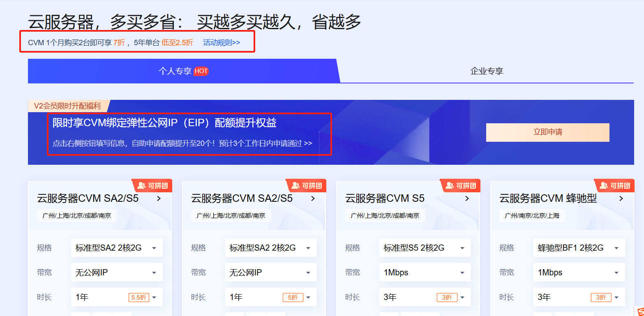Click 可拼团 badge on second SA2/S5 card
The image size is (644, 316).
[x=306, y=186]
